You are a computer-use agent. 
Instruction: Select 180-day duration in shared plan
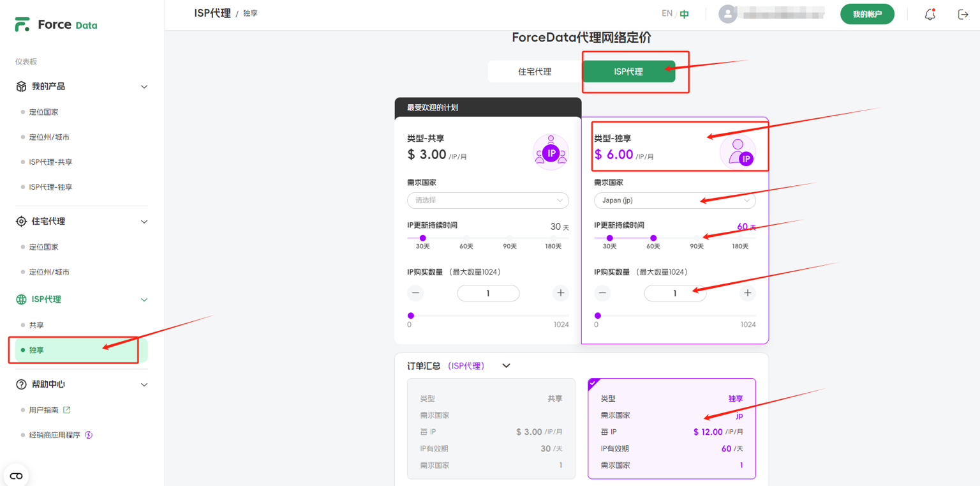click(553, 238)
